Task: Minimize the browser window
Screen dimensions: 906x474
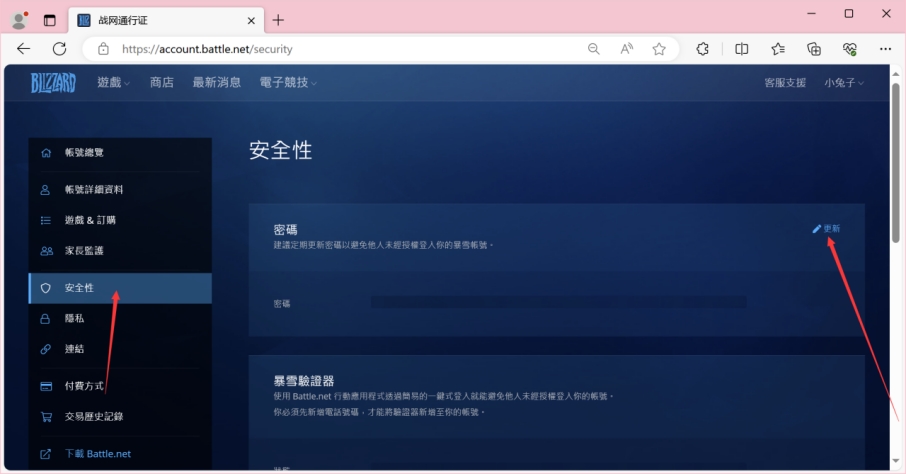Action: point(812,13)
